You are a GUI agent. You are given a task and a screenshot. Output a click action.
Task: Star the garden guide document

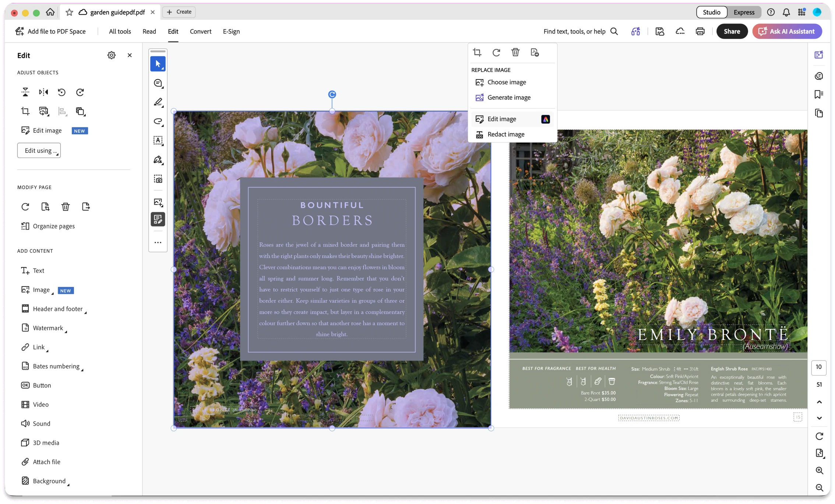(69, 12)
